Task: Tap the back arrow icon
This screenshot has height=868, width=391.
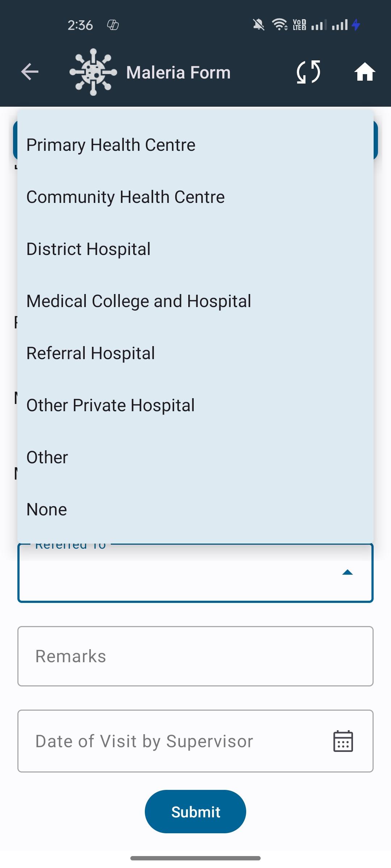Action: [30, 72]
